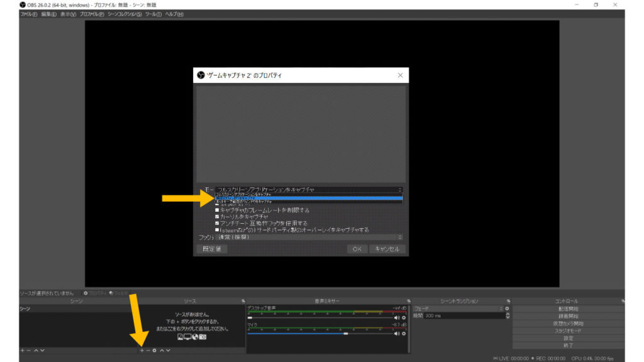Mute デスクトップ音声 with its speaker icon
The height and width of the screenshot is (362, 644).
(397, 317)
